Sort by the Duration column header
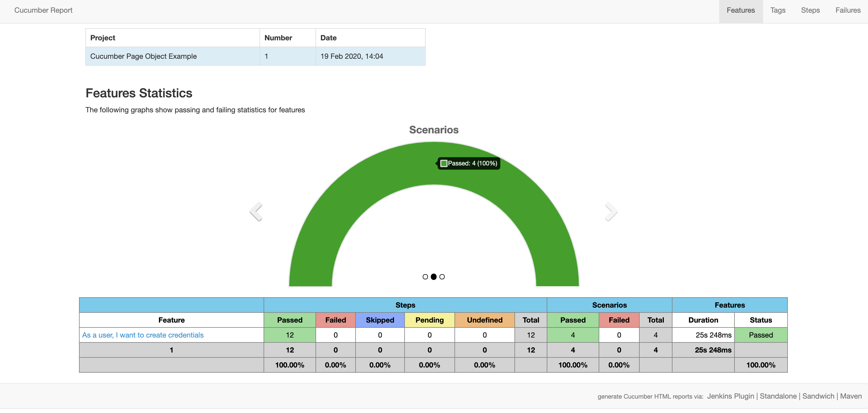The height and width of the screenshot is (413, 868). (x=703, y=320)
